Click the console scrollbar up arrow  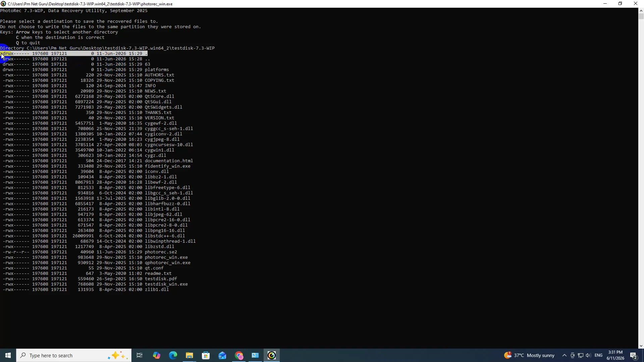tap(641, 11)
